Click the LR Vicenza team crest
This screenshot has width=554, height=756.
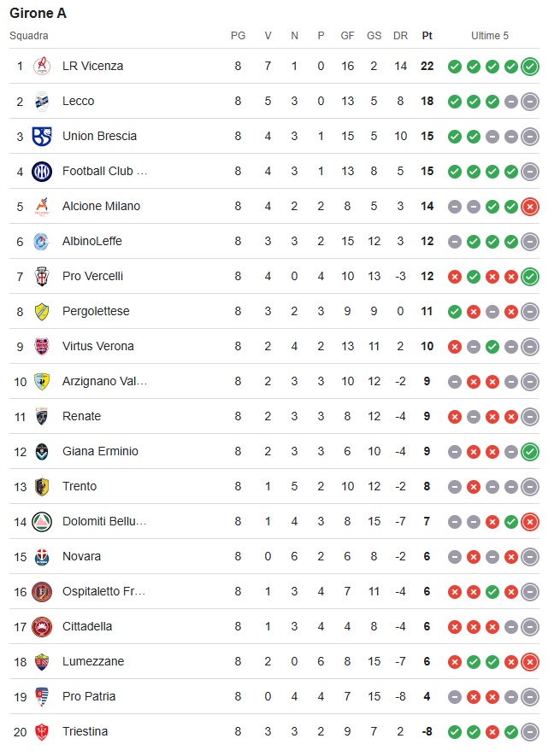pos(41,66)
